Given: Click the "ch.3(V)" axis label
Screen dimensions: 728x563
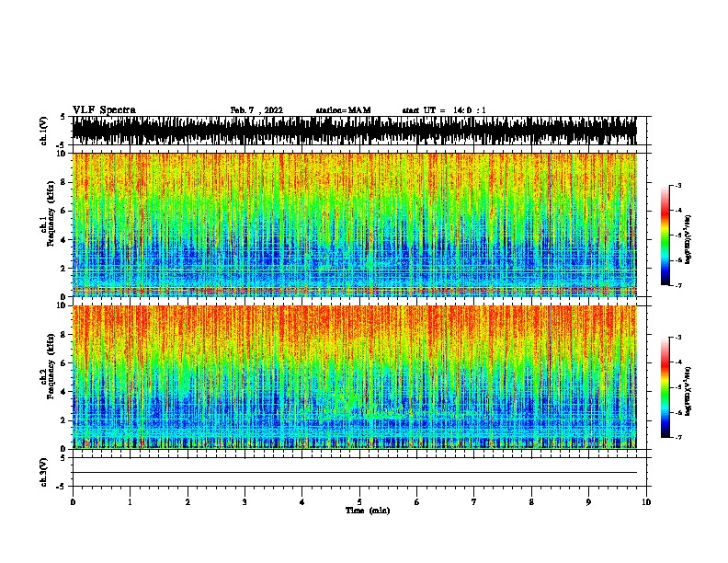Looking at the screenshot, I should point(44,472).
